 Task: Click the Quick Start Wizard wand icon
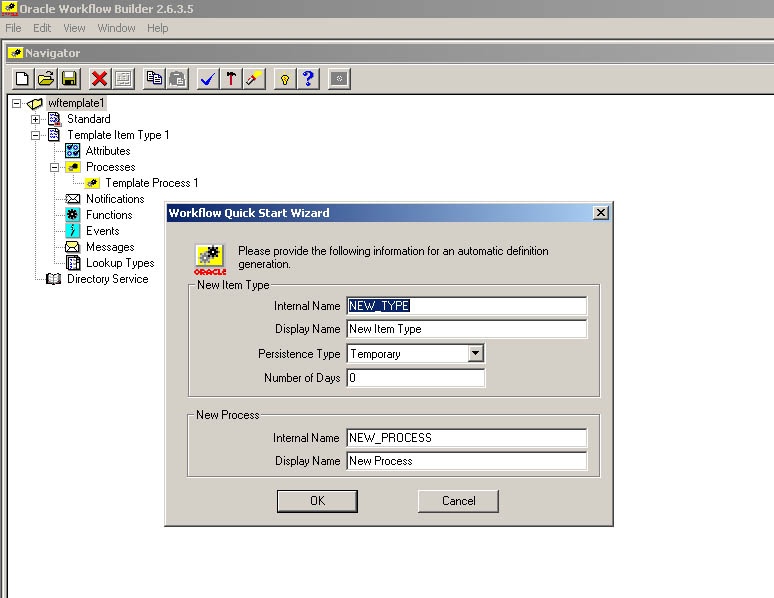point(254,79)
